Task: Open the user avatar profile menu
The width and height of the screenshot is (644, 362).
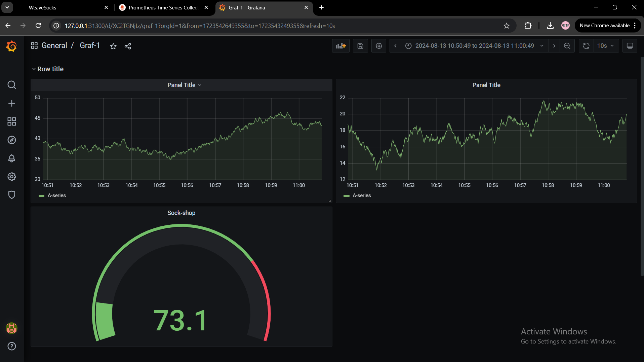Action: click(12, 328)
